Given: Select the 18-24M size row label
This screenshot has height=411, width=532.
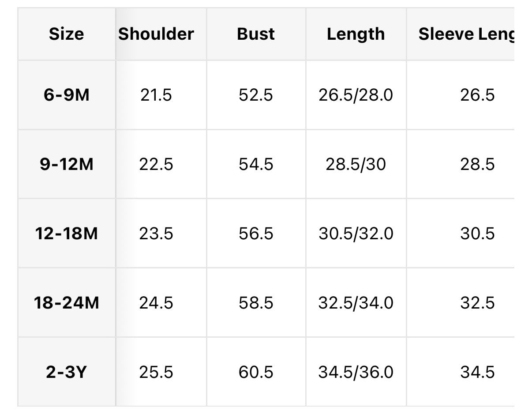Looking at the screenshot, I should (67, 303).
